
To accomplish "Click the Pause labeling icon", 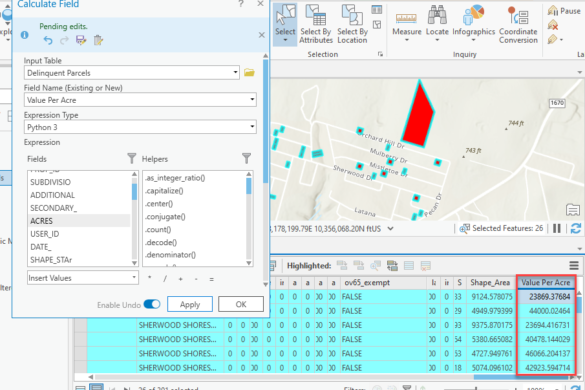I will coord(553,10).
